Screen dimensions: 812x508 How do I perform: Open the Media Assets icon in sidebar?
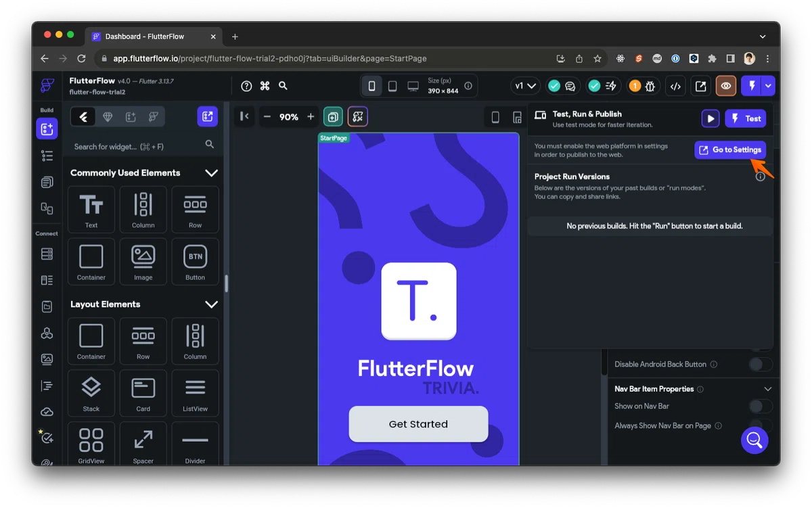coord(47,359)
